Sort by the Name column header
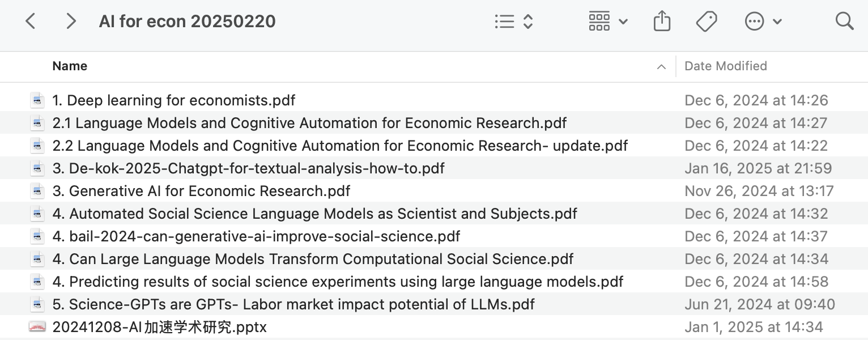Image resolution: width=868 pixels, height=340 pixels. [x=70, y=66]
